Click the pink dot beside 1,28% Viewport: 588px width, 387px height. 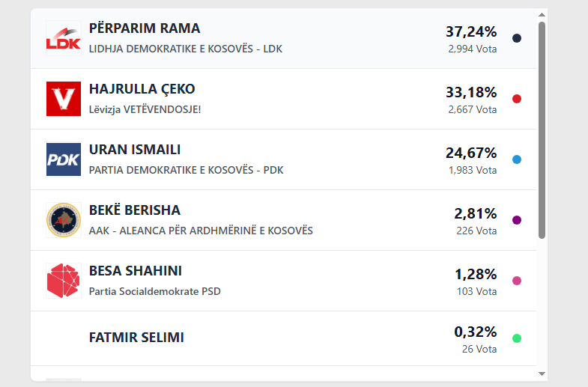point(517,281)
